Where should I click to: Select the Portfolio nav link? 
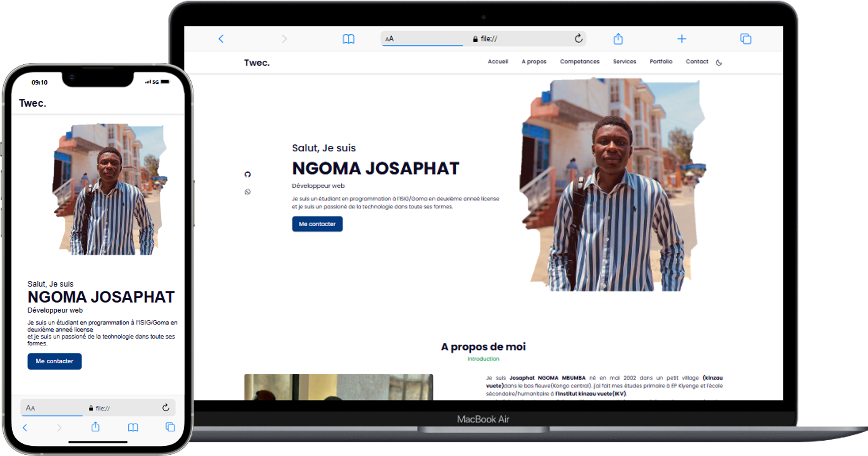click(x=661, y=61)
